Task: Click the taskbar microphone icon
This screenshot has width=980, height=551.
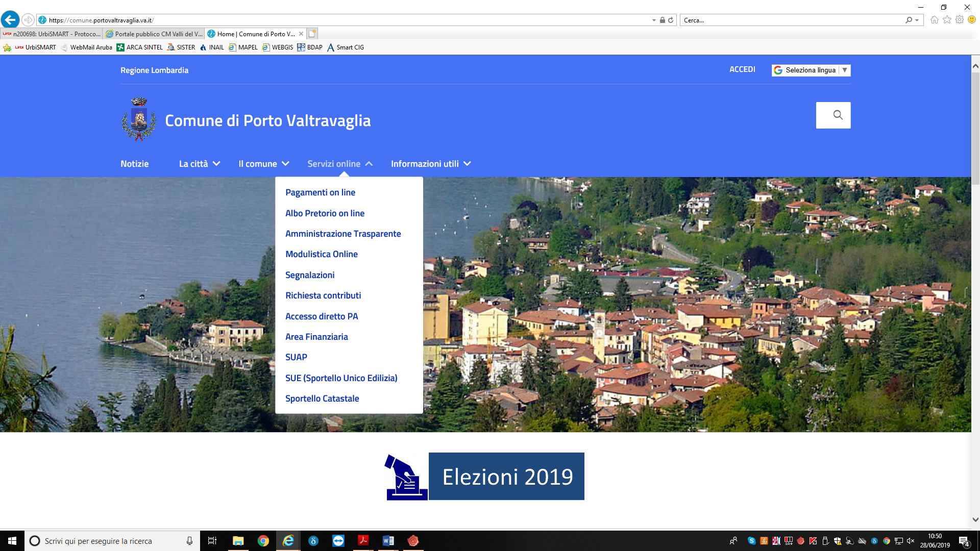Action: click(x=189, y=541)
